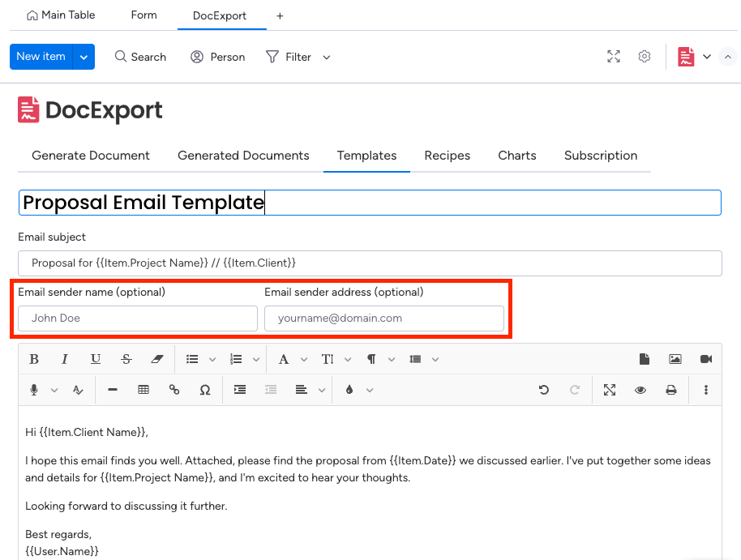Open Charts tab
The width and height of the screenshot is (741, 560).
[517, 156]
